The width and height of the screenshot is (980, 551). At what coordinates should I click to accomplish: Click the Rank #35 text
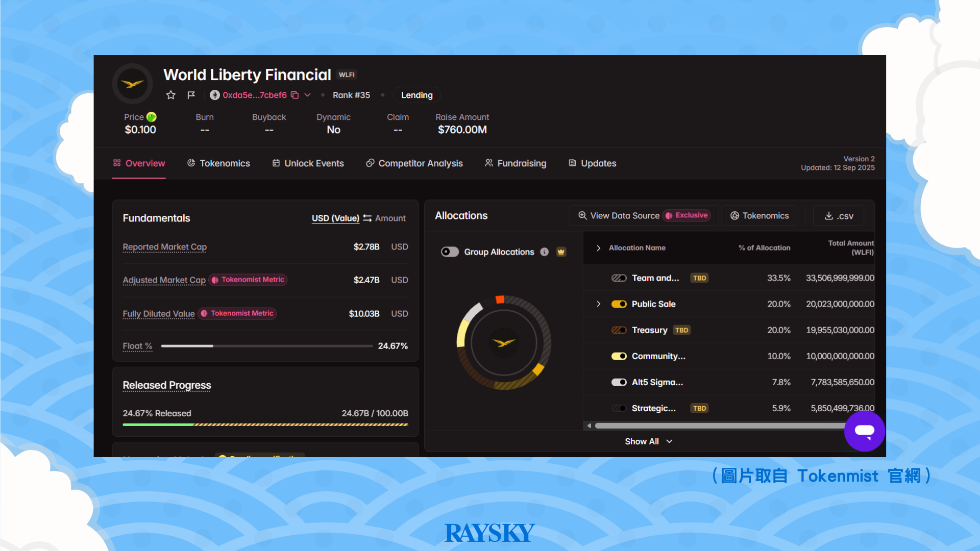point(351,95)
